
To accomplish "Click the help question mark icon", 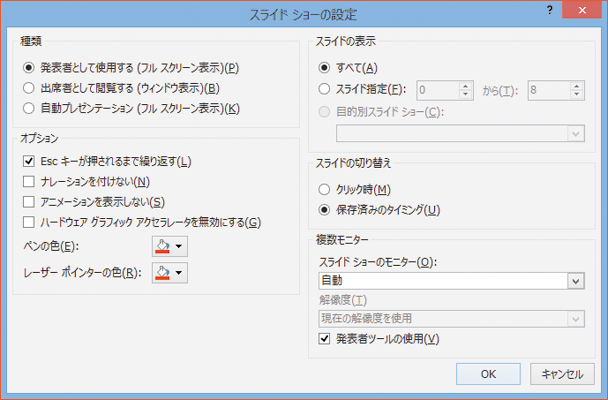I will coord(549,10).
